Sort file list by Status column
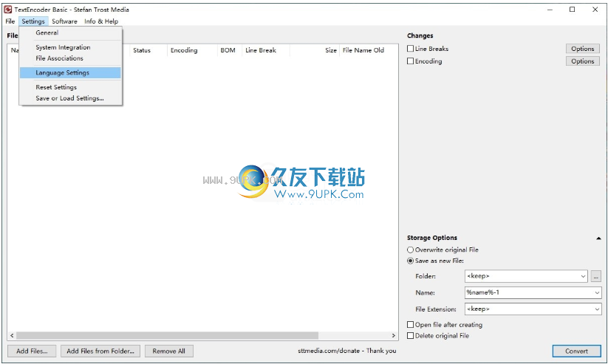The image size is (608, 364). point(148,50)
